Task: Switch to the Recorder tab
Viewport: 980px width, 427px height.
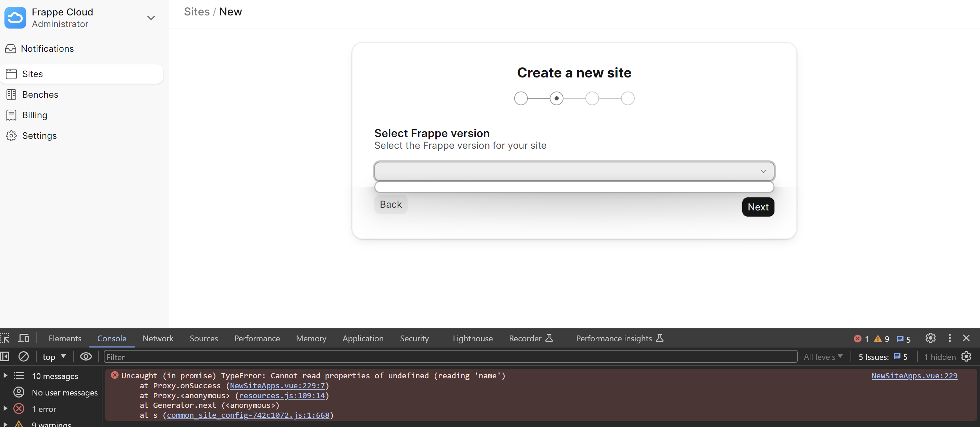Action: (531, 338)
